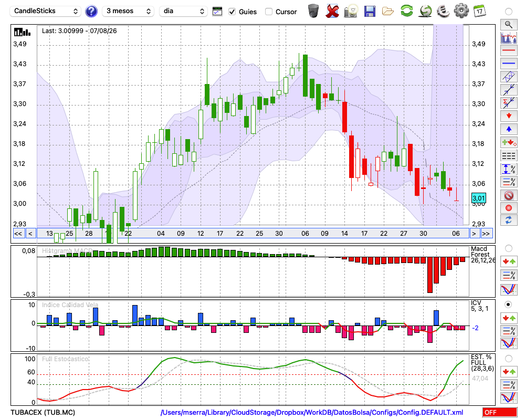Select the magnifying glass zoom tool
The width and height of the screenshot is (525, 420).
[x=509, y=25]
